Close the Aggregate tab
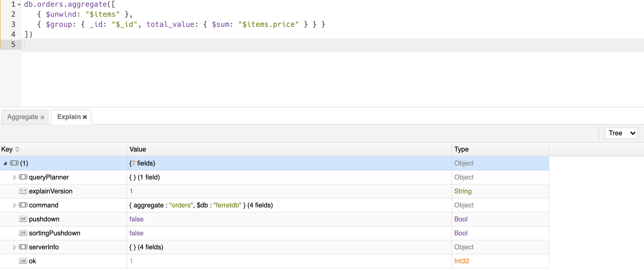644x270 pixels. coord(42,117)
